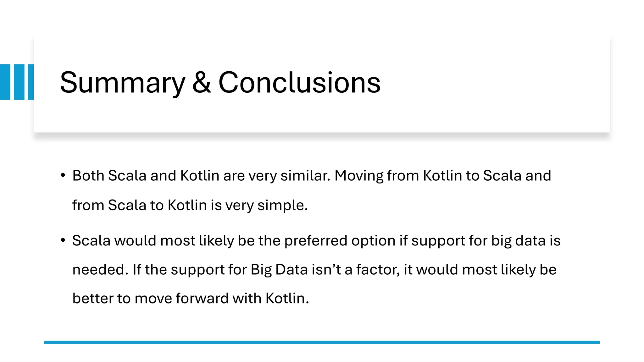Click the line 'better to move forward with Kotlin.'
This screenshot has height=362, width=644.
pyautogui.click(x=191, y=298)
